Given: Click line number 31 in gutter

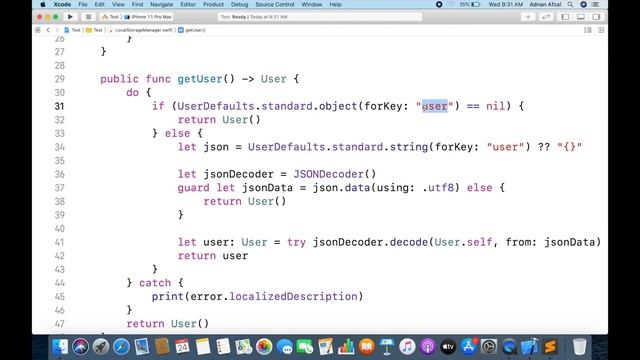Looking at the screenshot, I should 60,106.
